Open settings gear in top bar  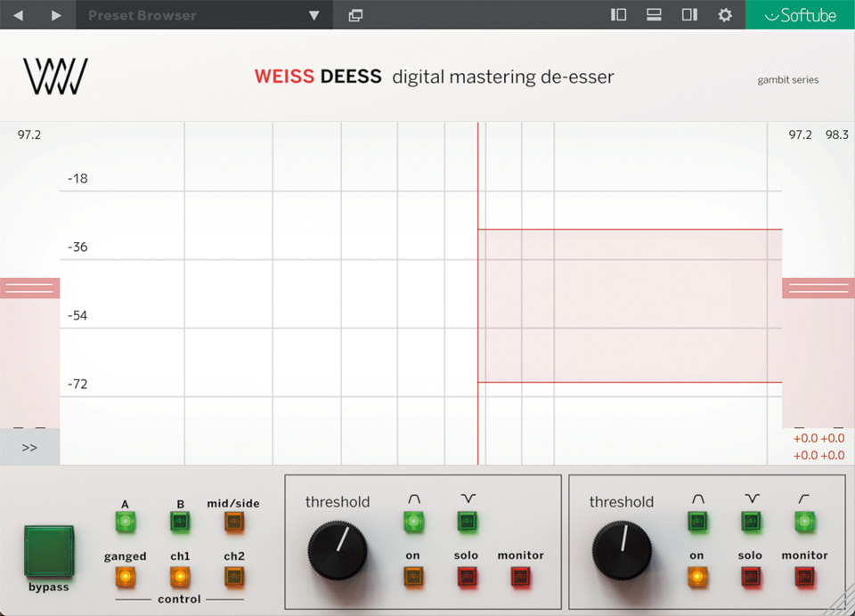pos(725,15)
